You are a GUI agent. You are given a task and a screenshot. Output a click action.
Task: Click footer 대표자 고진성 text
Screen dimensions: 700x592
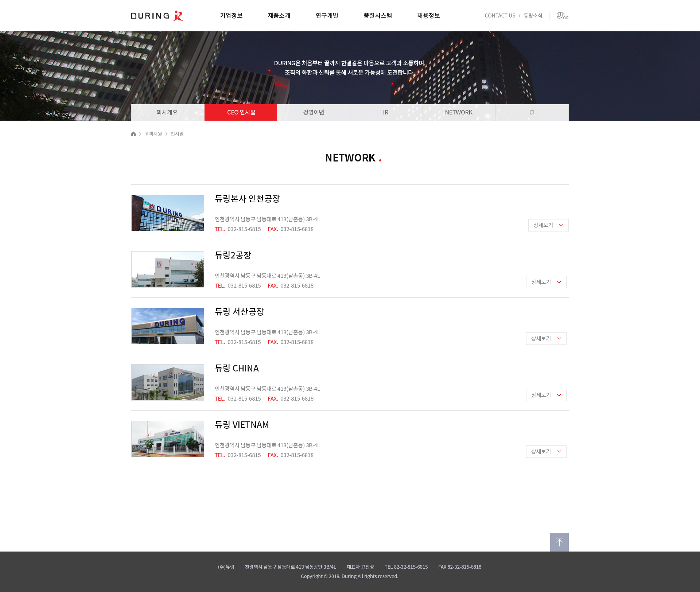[360, 567]
